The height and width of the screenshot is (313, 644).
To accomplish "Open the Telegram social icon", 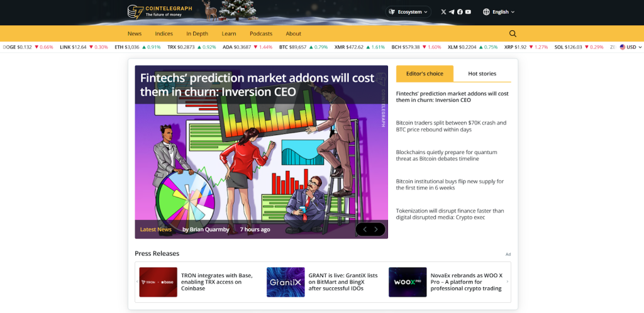I will pos(452,12).
